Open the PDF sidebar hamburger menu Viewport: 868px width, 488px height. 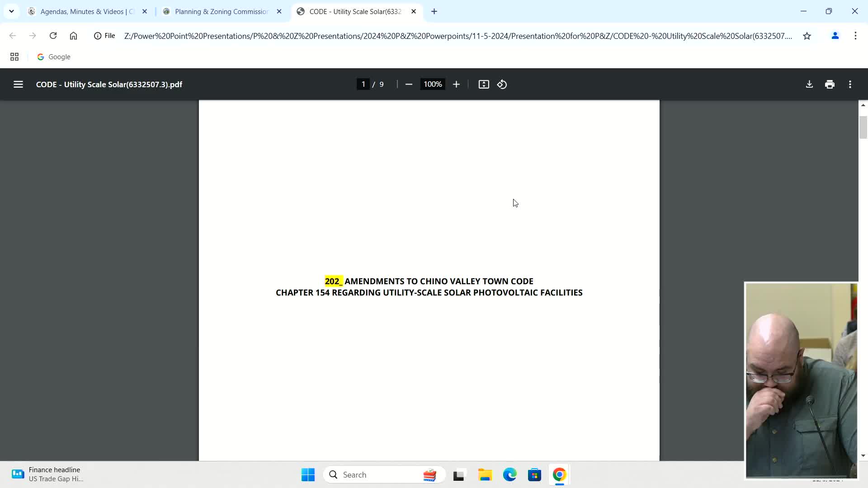point(18,84)
